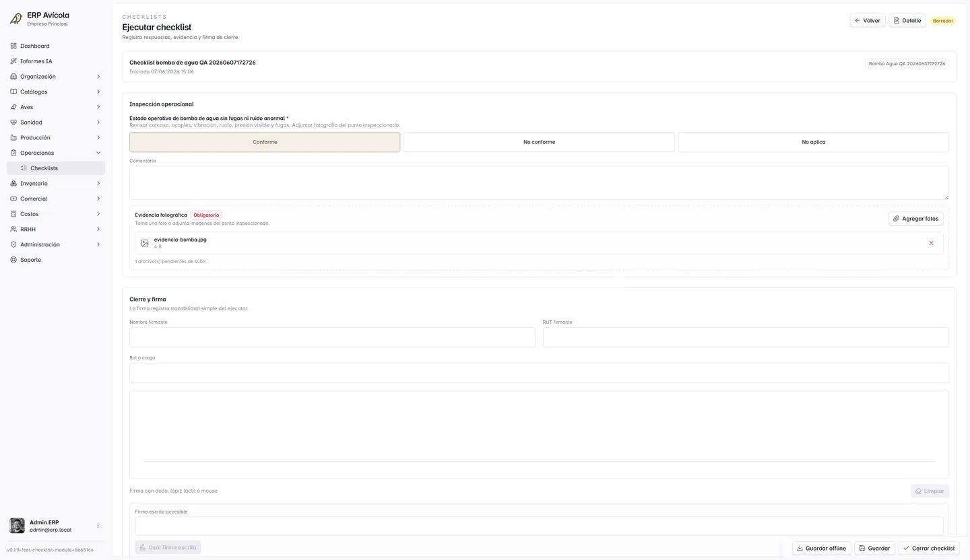The image size is (970, 560).
Task: Click Agregar fotos button
Action: click(916, 219)
